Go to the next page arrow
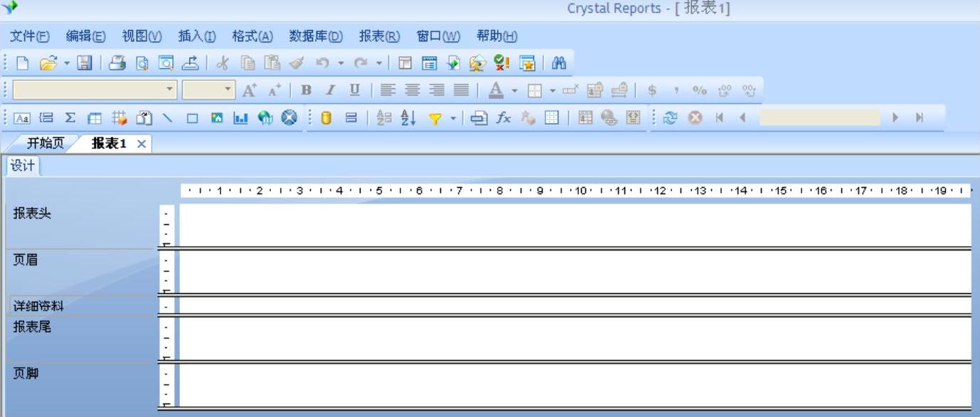Viewport: 980px width, 417px height. tap(896, 118)
